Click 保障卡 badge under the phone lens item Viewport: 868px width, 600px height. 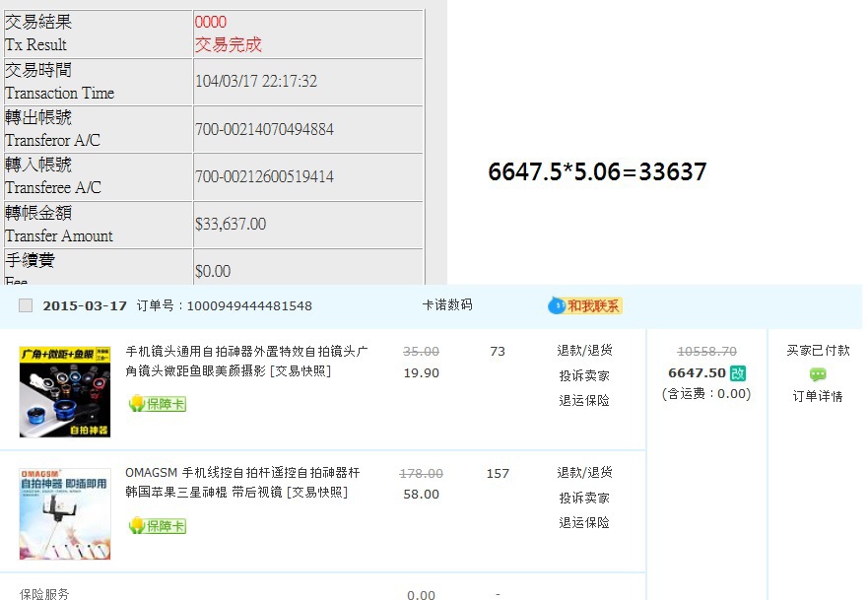point(158,404)
